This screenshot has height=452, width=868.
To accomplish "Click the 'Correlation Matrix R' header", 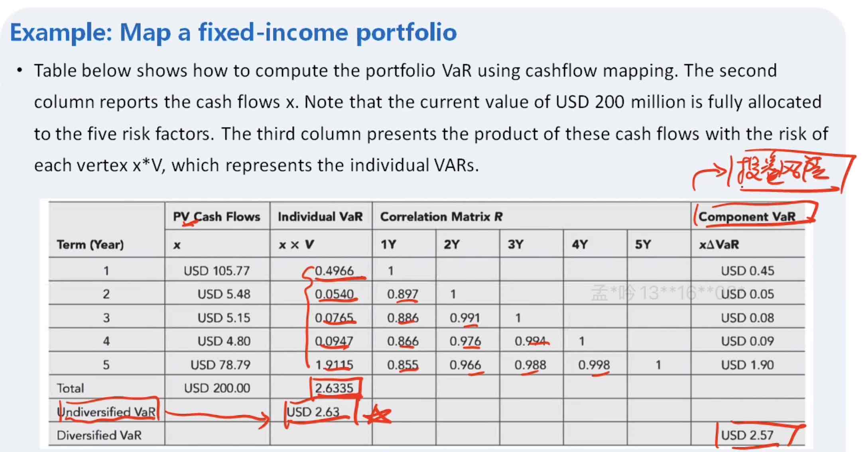I will point(441,216).
